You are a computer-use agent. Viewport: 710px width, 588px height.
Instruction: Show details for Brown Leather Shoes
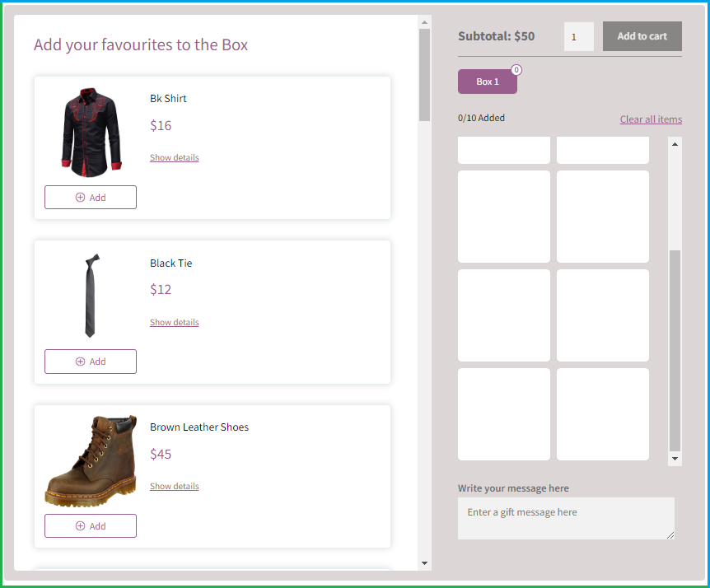pyautogui.click(x=175, y=486)
